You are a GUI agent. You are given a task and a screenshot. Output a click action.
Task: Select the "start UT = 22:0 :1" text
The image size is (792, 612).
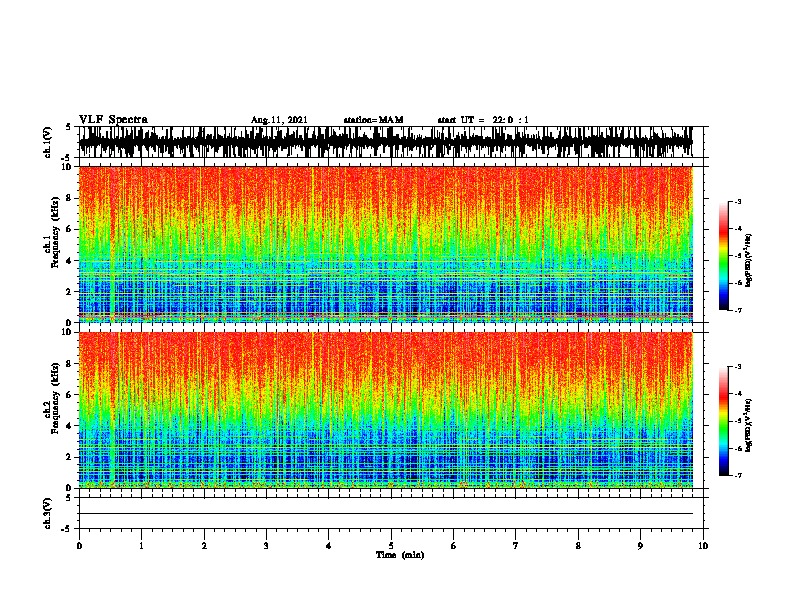483,120
